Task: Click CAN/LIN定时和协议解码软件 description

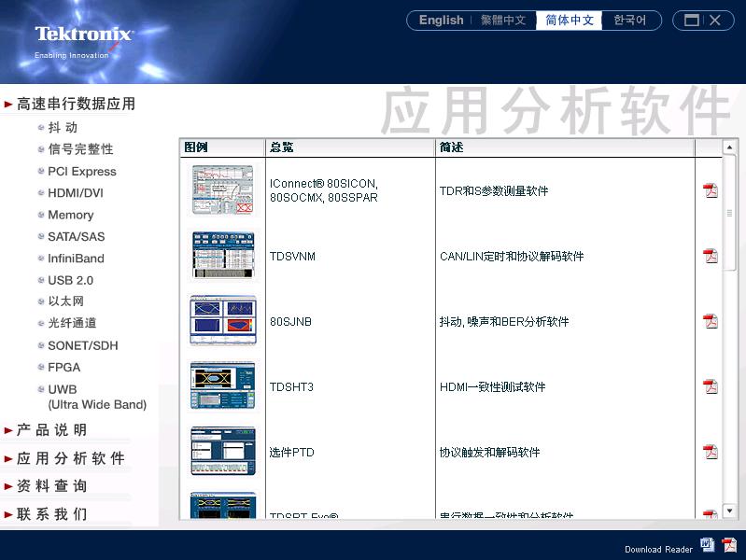Action: pyautogui.click(x=512, y=257)
